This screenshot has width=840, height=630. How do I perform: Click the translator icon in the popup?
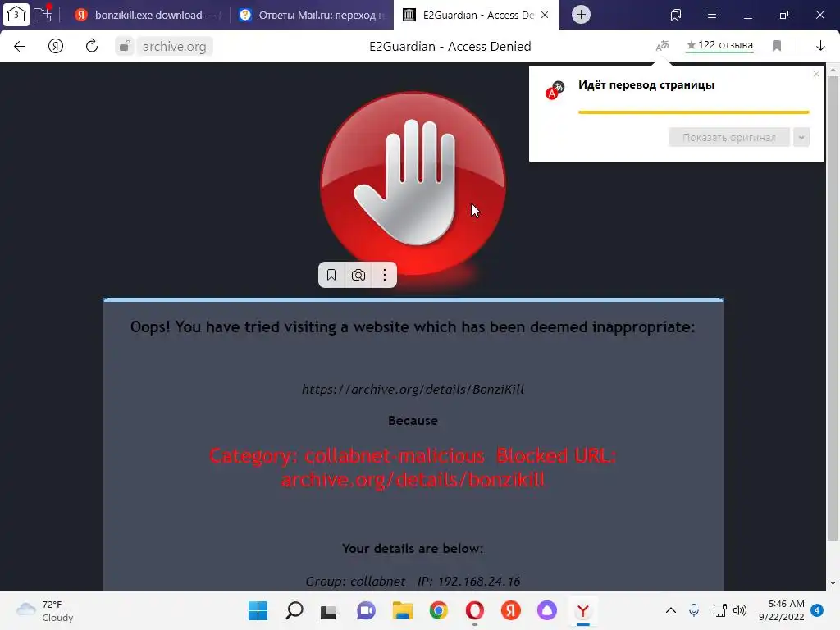point(555,90)
